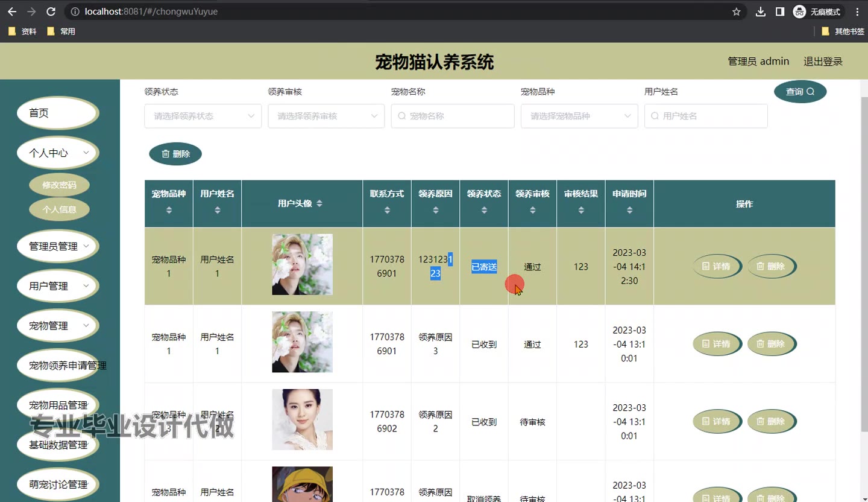
Task: Open the 领养状态 filter dropdown
Action: pos(203,116)
